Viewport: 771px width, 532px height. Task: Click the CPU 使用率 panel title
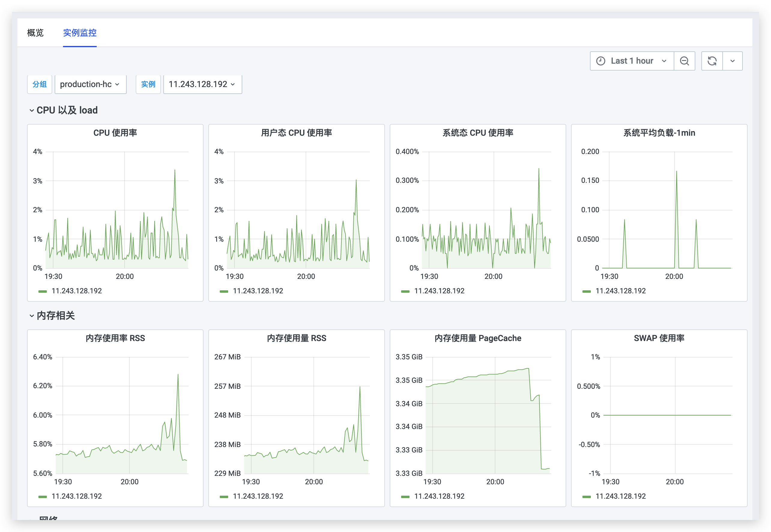pyautogui.click(x=115, y=133)
